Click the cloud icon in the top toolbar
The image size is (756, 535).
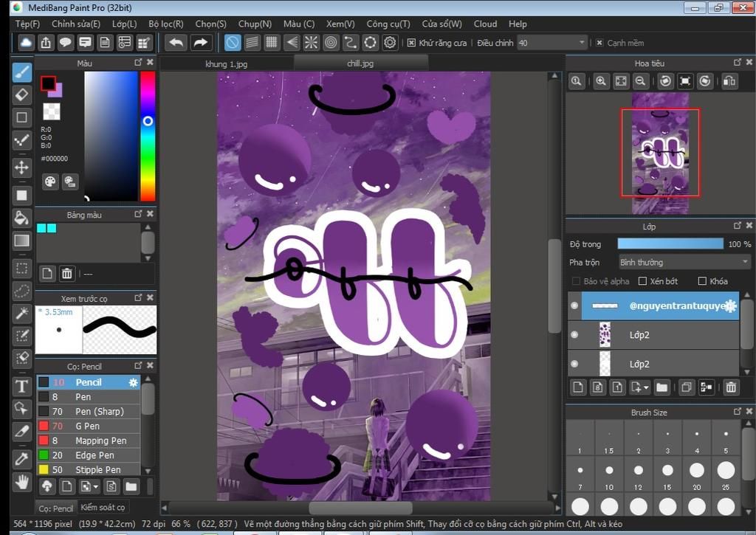[x=26, y=42]
